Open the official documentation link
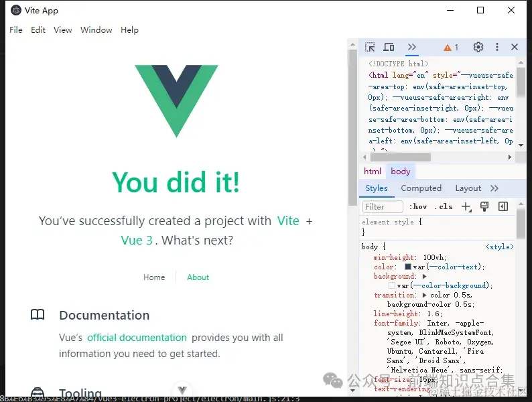The height and width of the screenshot is (402, 532). pyautogui.click(x=137, y=338)
